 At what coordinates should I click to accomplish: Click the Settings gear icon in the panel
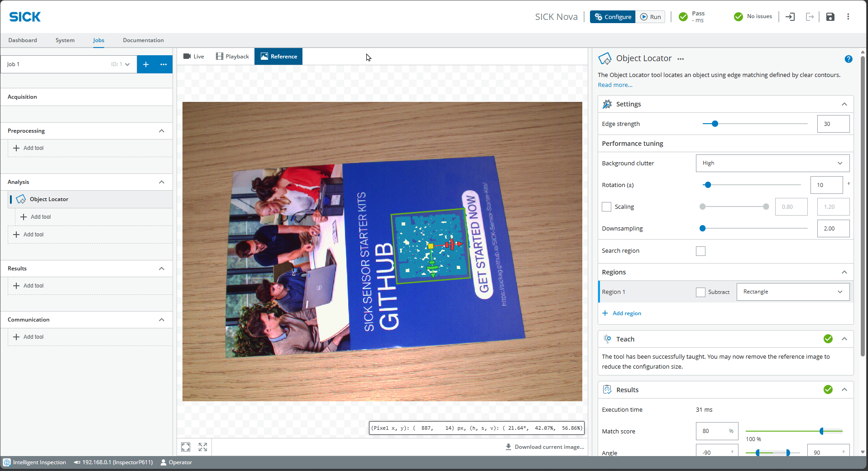tap(607, 104)
